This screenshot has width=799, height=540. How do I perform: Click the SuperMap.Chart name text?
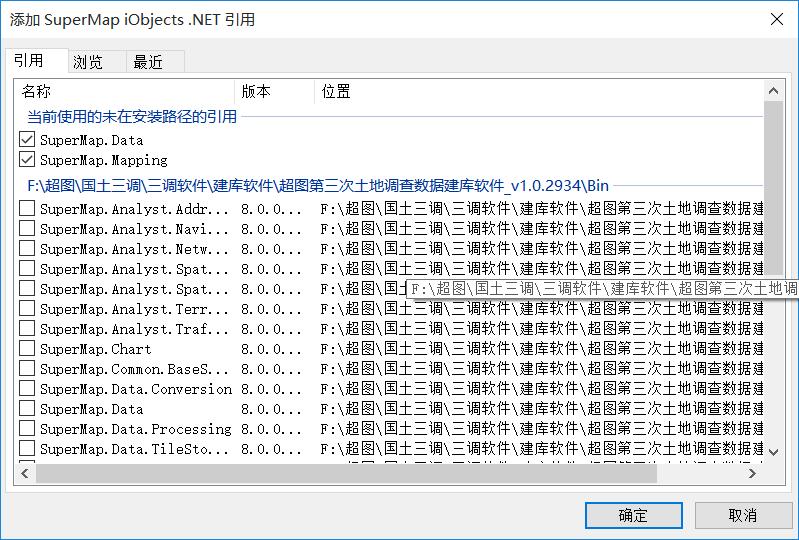[x=96, y=349]
